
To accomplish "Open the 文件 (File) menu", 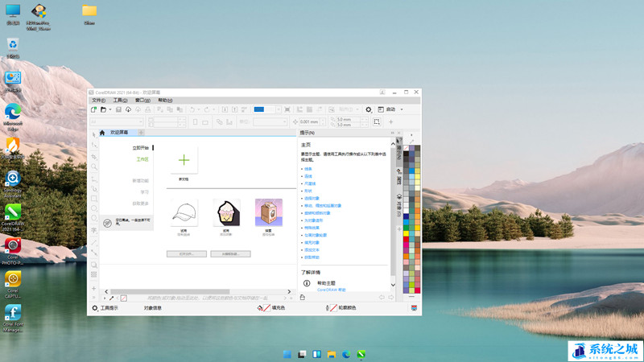I will tap(98, 101).
